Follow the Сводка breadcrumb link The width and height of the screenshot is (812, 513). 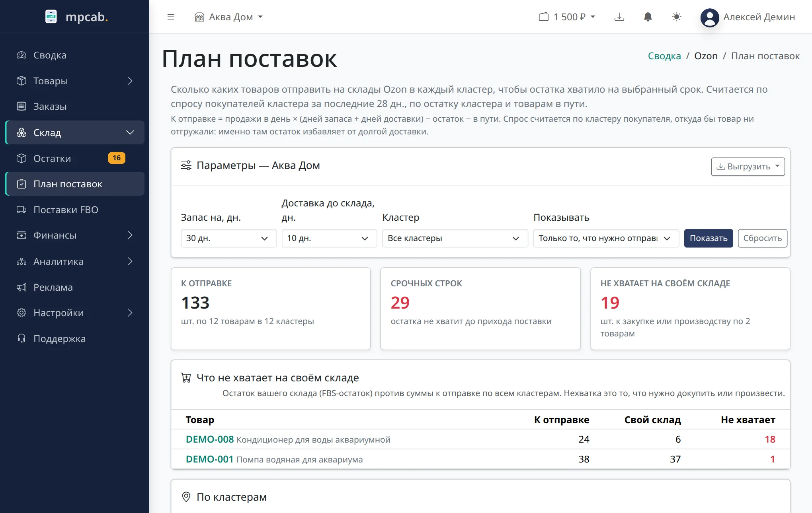664,56
